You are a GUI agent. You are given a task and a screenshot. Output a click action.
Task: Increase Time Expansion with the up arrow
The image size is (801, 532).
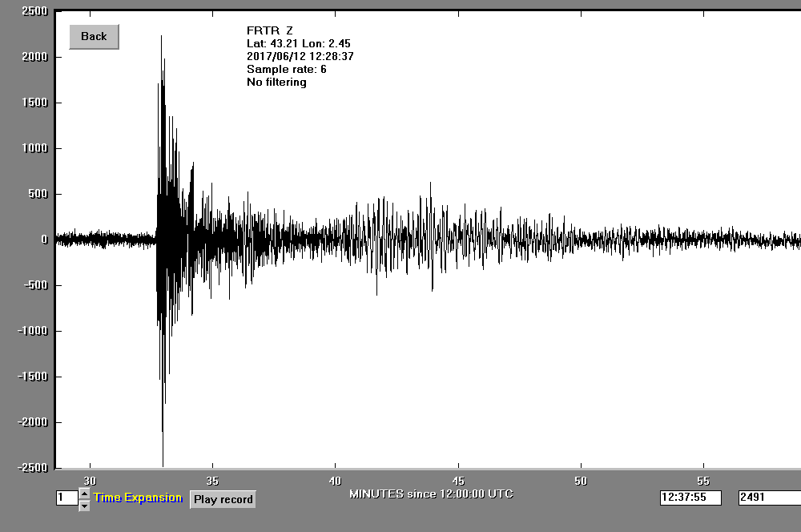[x=84, y=494]
